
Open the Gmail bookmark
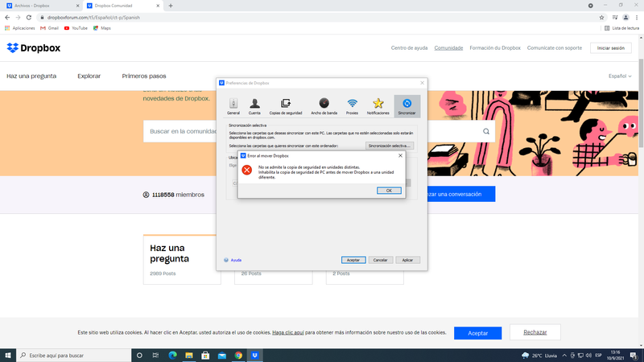[x=49, y=28]
